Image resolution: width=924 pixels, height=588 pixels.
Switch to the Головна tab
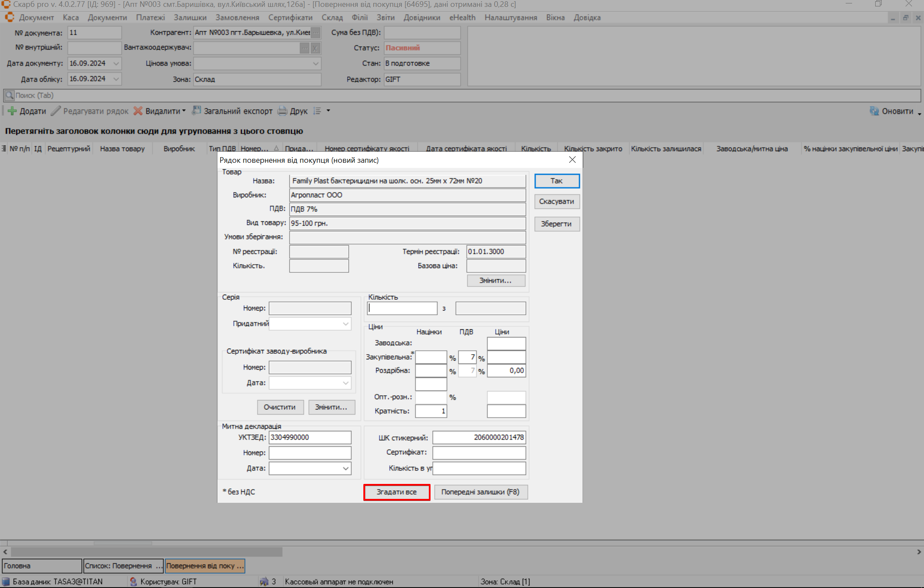tap(42, 566)
